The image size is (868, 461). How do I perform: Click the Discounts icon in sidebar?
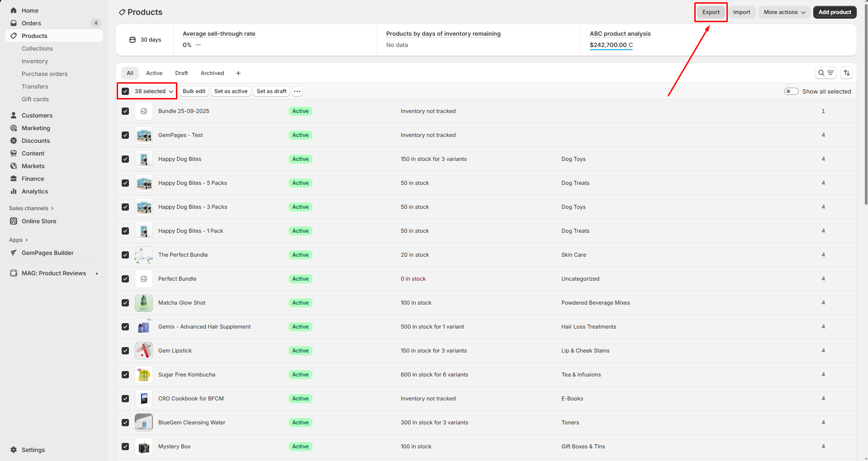point(14,141)
